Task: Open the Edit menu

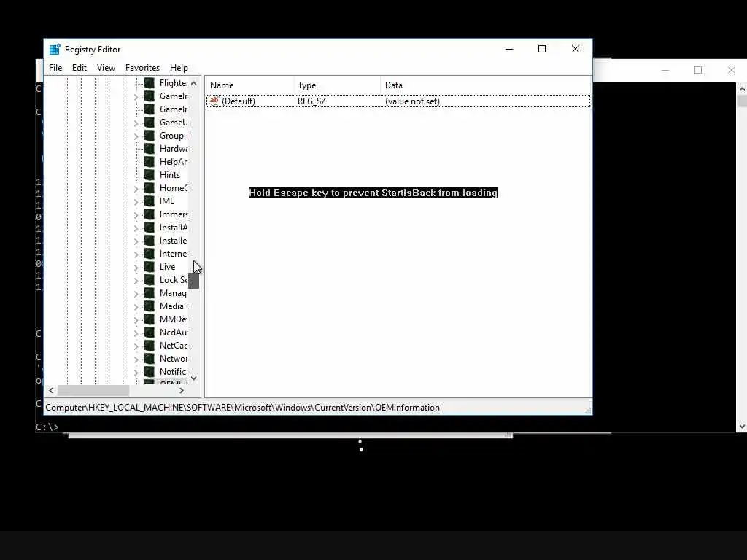Action: click(79, 68)
